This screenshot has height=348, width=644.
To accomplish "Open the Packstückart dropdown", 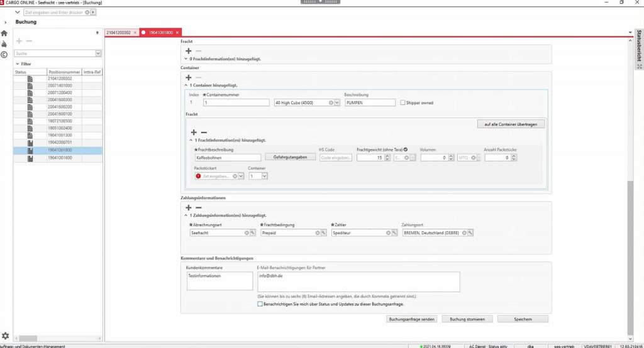I will [241, 176].
